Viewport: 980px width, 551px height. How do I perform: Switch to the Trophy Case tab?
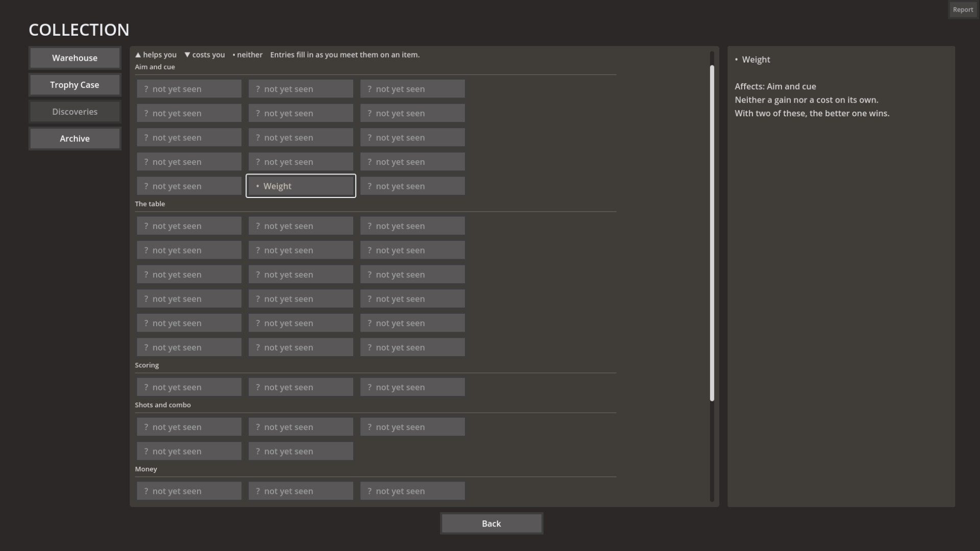coord(75,85)
